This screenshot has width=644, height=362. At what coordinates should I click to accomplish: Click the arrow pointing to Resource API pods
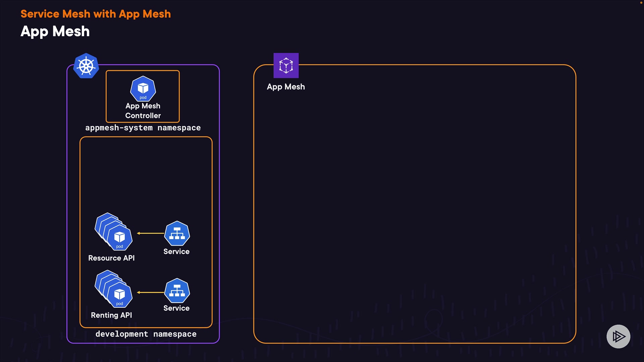click(150, 233)
